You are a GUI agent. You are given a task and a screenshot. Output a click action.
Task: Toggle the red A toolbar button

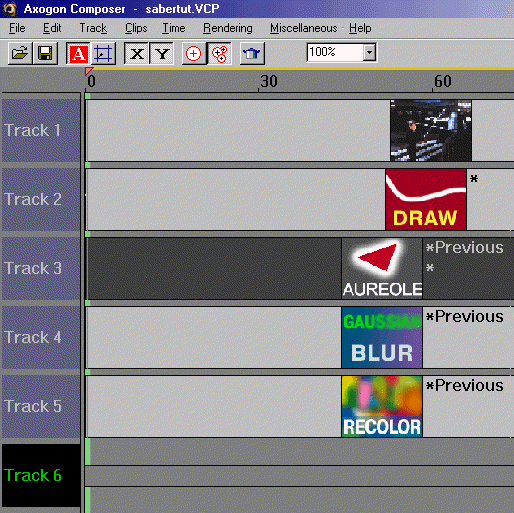pos(78,53)
